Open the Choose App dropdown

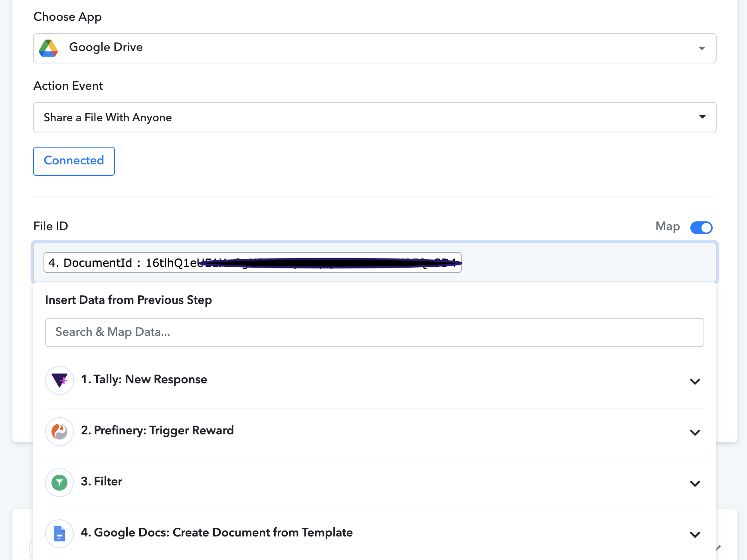click(x=375, y=48)
